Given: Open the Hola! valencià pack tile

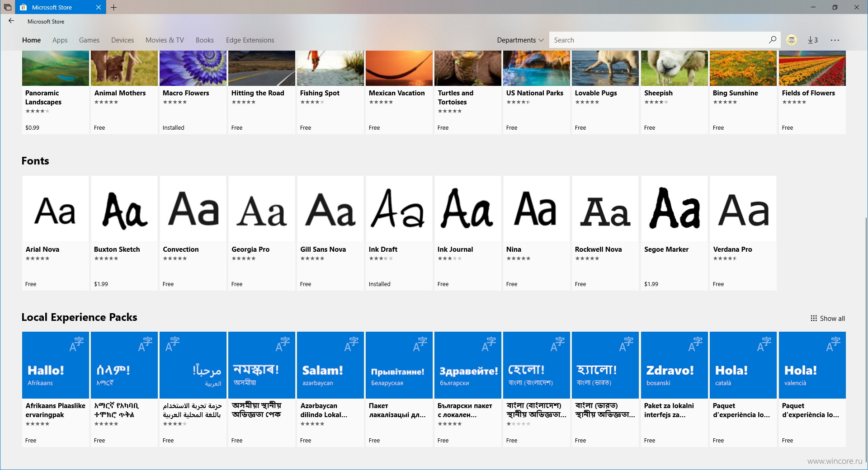Looking at the screenshot, I should (x=812, y=389).
